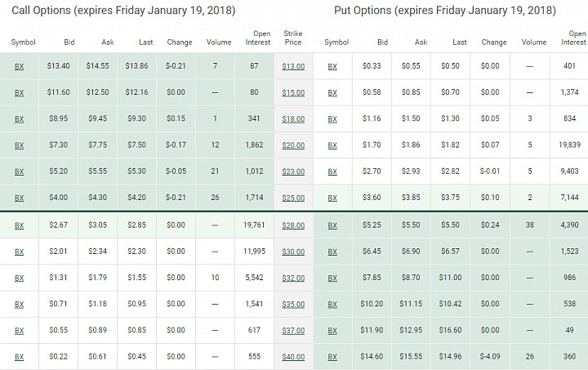Open the $15.00 strike price link
Screen dimensions: 588x370
(x=293, y=92)
